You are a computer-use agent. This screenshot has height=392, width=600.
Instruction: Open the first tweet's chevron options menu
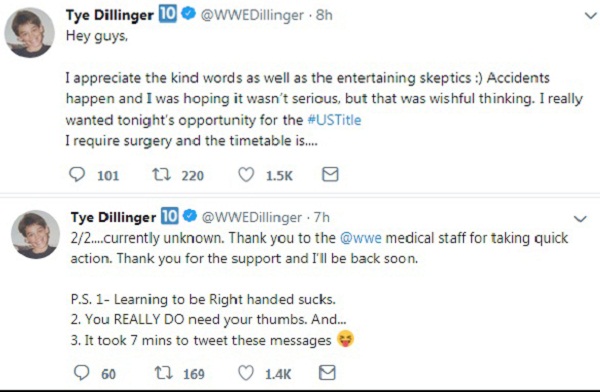click(x=591, y=16)
